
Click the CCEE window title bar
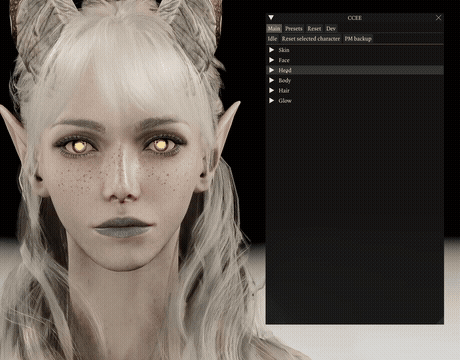355,18
